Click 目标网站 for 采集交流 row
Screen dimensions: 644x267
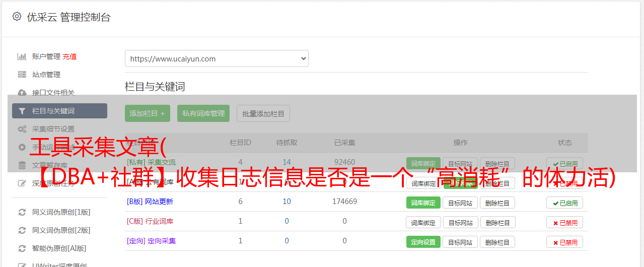460,164
